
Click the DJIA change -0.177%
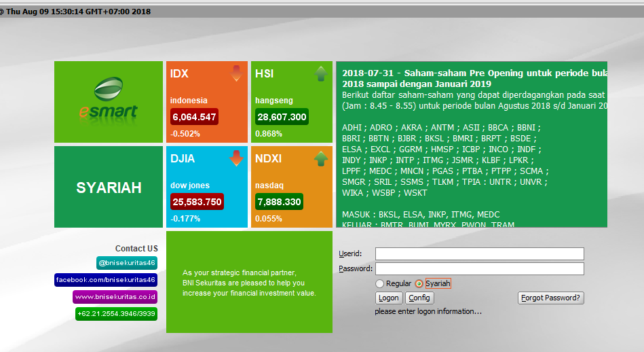[185, 219]
